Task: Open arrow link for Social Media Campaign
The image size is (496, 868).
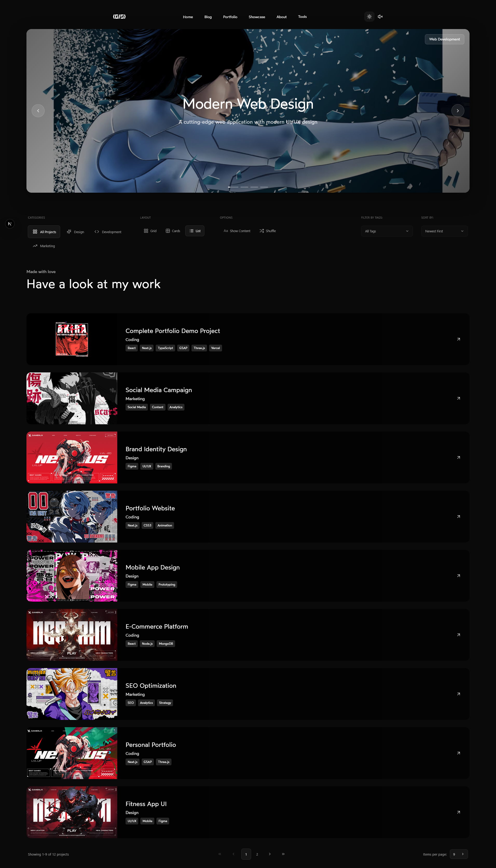Action: [x=459, y=398]
